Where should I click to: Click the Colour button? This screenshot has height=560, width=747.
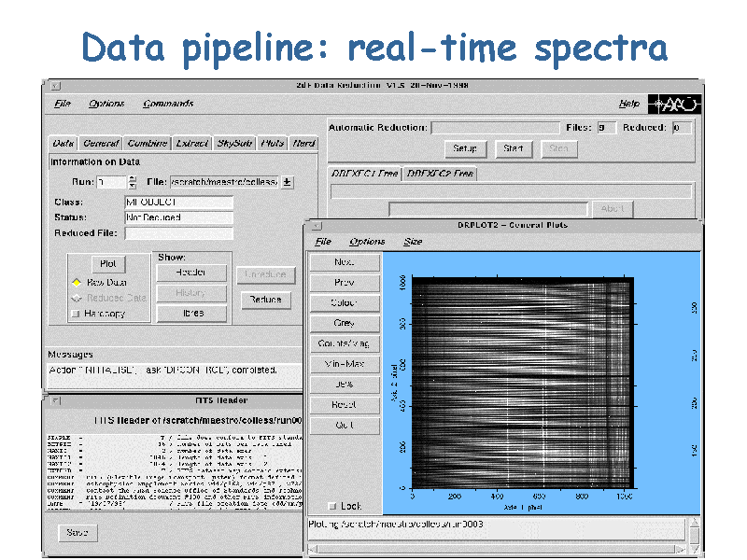(345, 302)
